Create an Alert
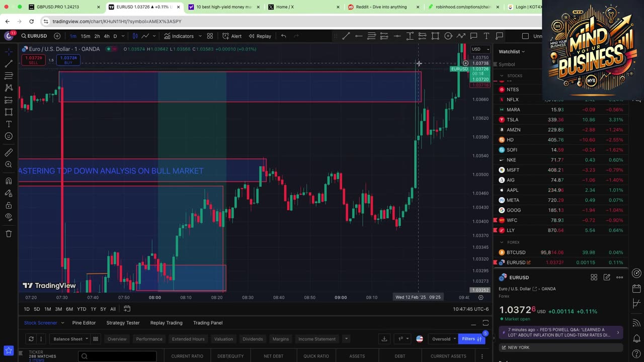The width and height of the screenshot is (644, 362). tap(232, 36)
